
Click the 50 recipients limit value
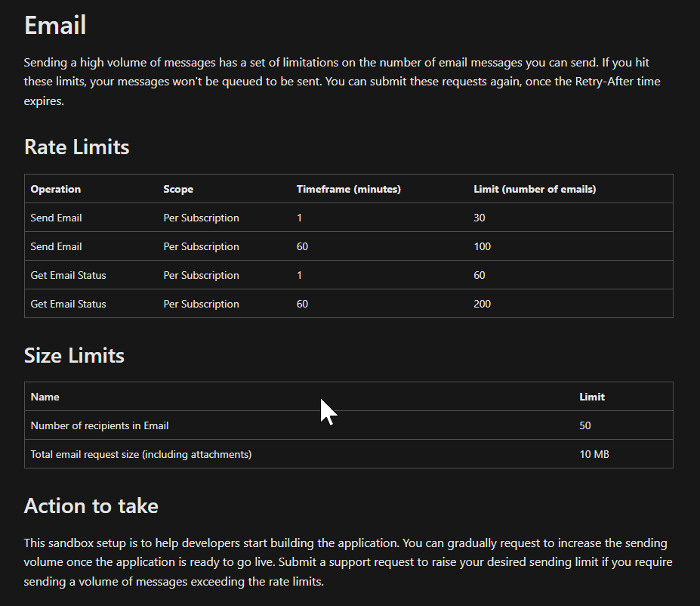pos(584,425)
